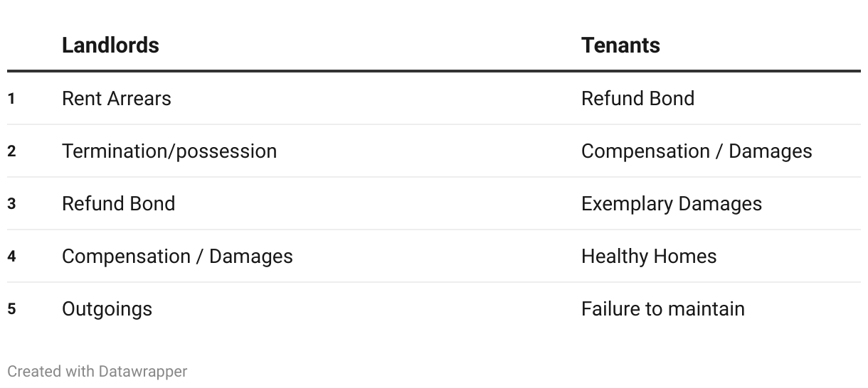The height and width of the screenshot is (388, 868).
Task: Click Compensation / Damages under Tenants
Action: click(x=697, y=151)
